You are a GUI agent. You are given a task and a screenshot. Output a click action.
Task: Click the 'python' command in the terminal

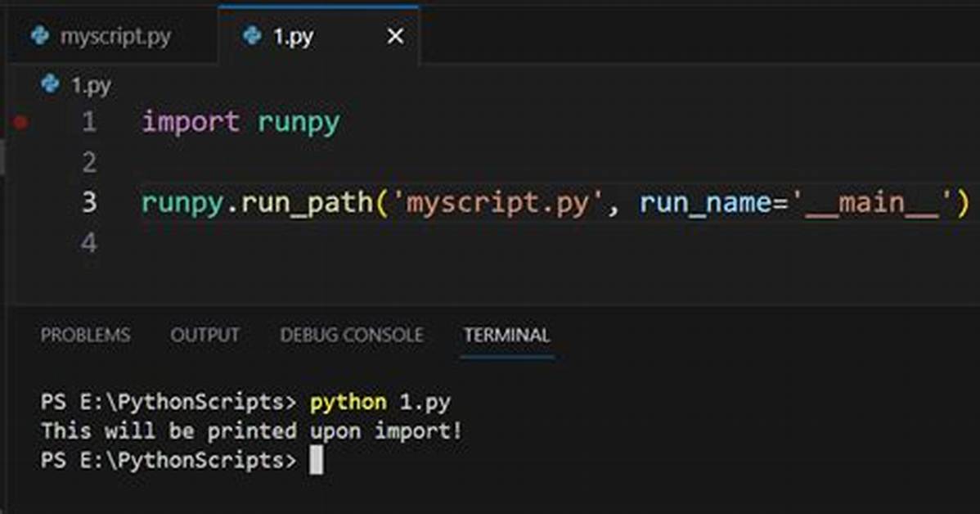[348, 402]
